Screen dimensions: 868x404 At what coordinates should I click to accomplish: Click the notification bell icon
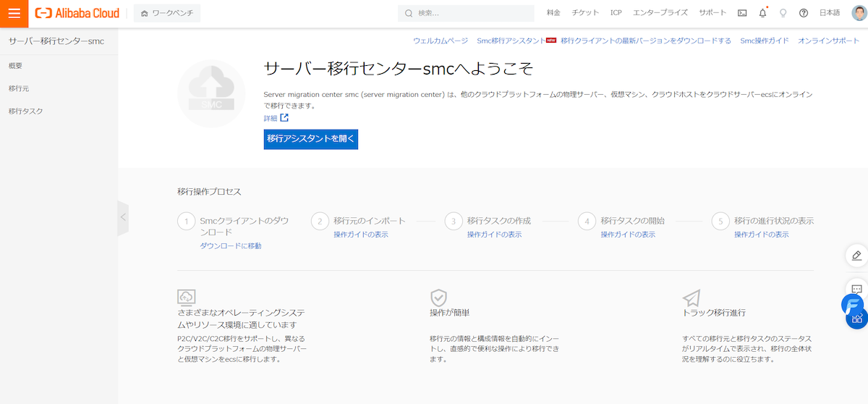(x=762, y=13)
